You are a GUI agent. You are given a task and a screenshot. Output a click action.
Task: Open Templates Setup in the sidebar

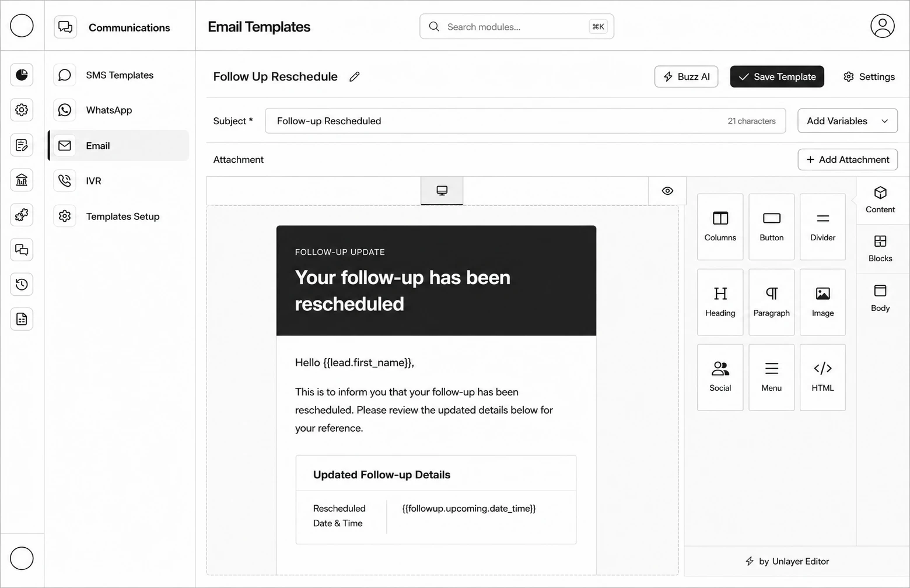click(118, 216)
